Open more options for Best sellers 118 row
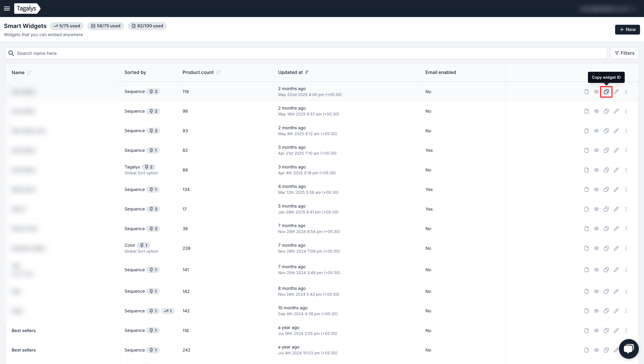Viewport: 644px width, 364px height. click(626, 331)
